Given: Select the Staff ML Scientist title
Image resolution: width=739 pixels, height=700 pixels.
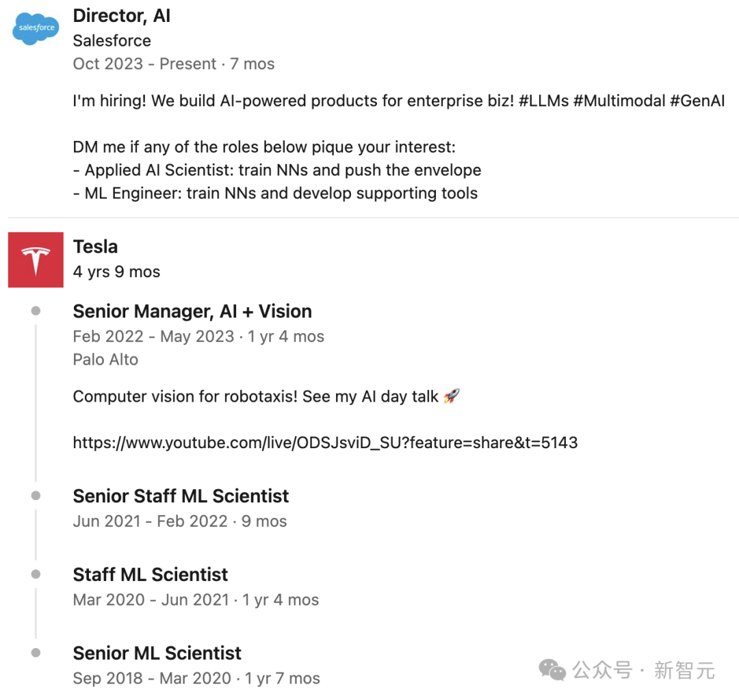Looking at the screenshot, I should (x=151, y=575).
